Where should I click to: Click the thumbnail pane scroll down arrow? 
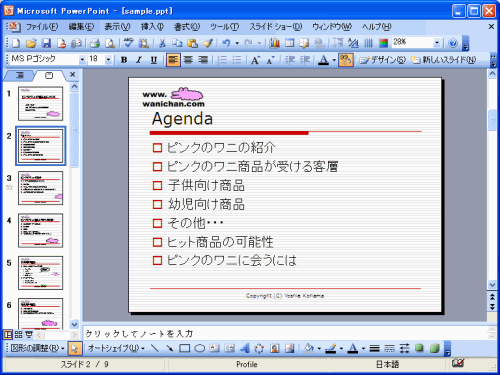click(x=74, y=324)
